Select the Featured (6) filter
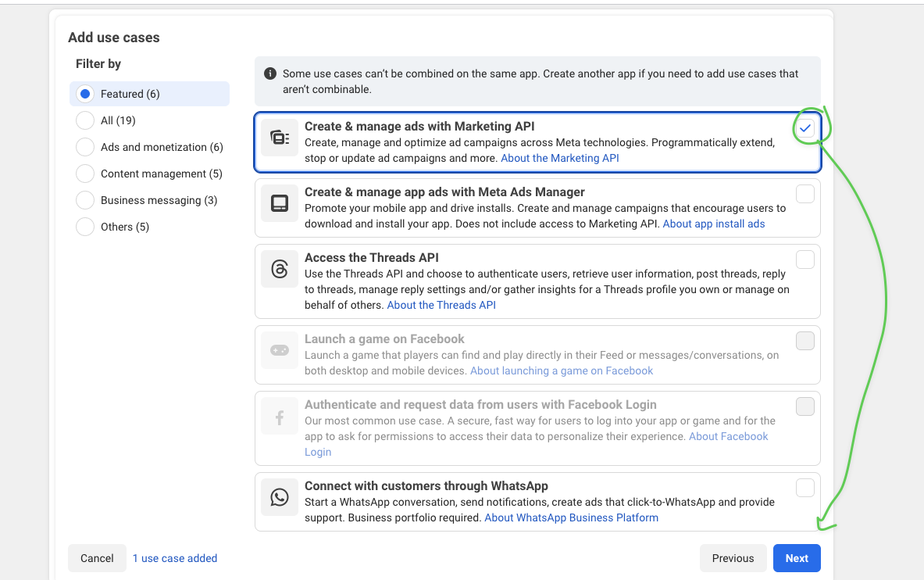The height and width of the screenshot is (580, 924). pos(85,94)
